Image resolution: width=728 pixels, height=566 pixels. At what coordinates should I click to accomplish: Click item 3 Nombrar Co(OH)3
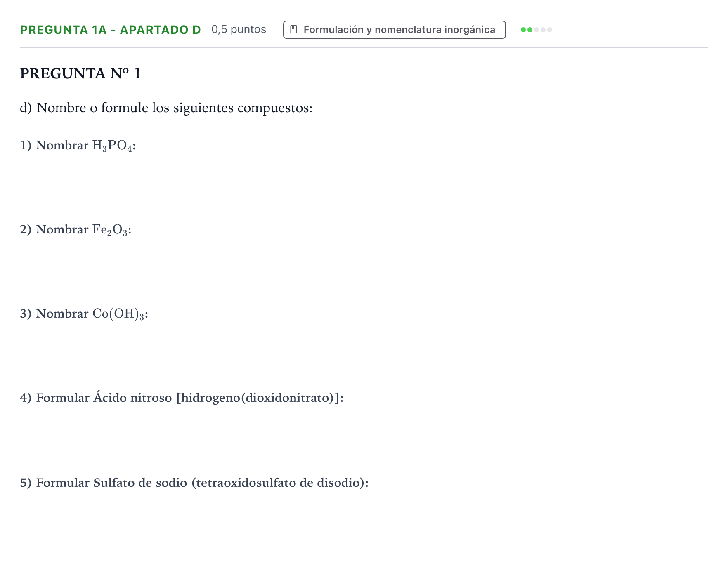point(84,314)
